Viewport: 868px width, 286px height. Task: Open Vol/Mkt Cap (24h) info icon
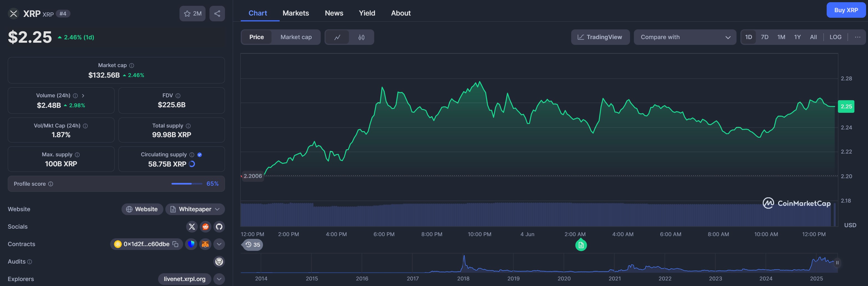point(85,126)
